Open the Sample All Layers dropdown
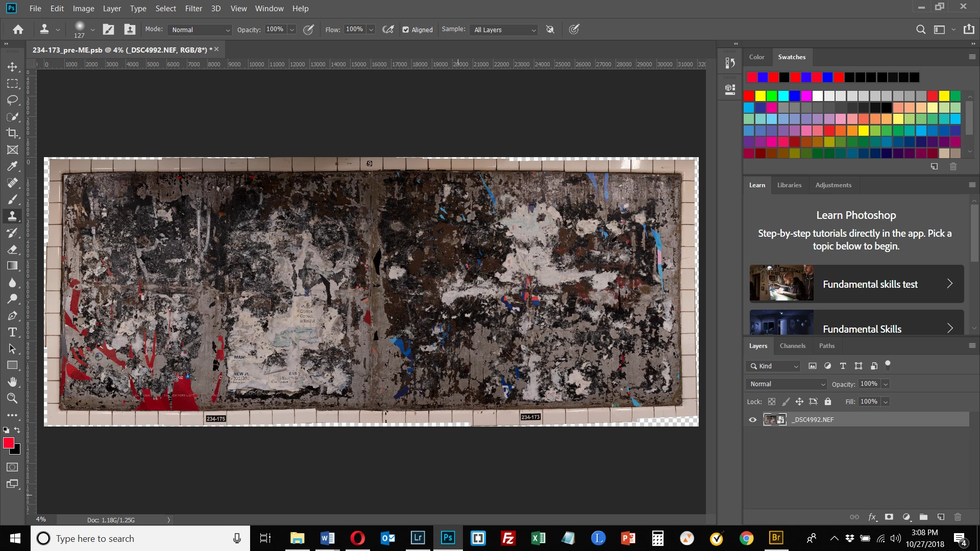 pos(504,30)
